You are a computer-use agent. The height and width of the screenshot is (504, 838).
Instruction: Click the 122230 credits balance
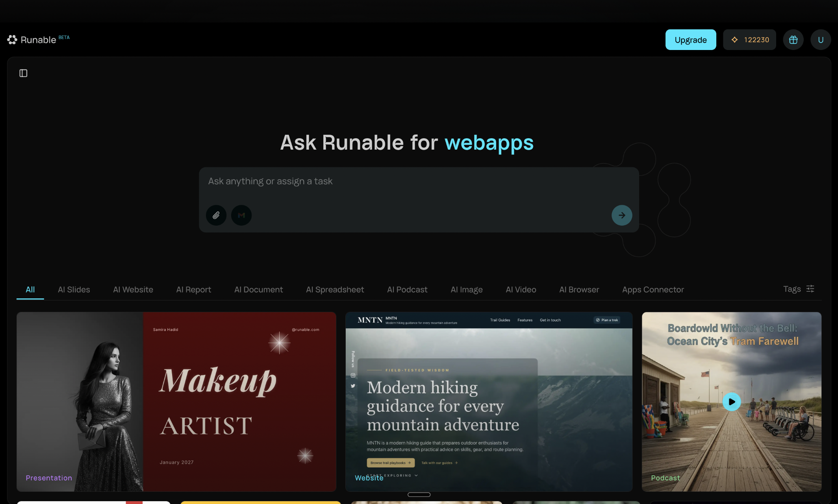click(x=749, y=40)
